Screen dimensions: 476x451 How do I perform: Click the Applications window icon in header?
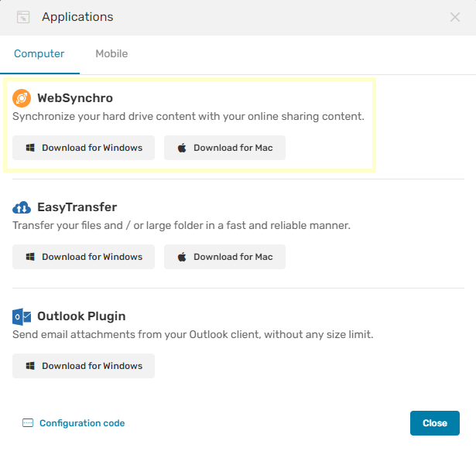click(23, 17)
